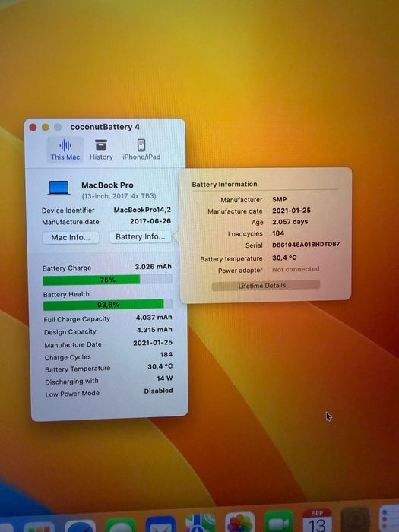This screenshot has height=532, width=399.
Task: Open the History tab
Action: pyautogui.click(x=101, y=150)
